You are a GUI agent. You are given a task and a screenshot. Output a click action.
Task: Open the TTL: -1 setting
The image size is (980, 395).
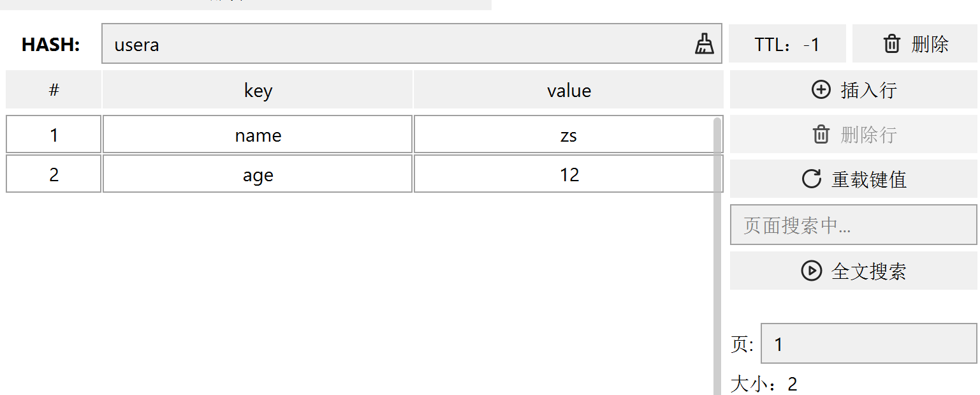coord(787,44)
